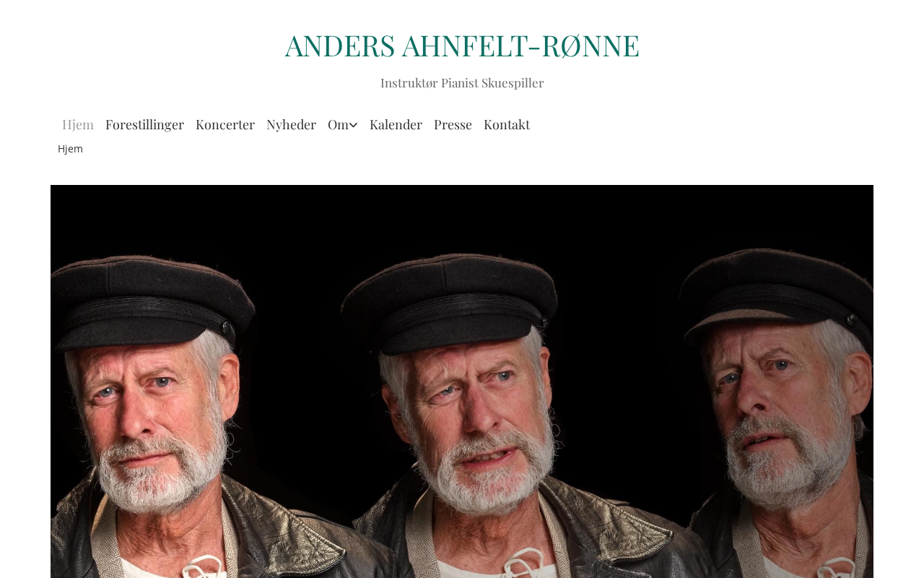Viewport: 924px width, 578px height.
Task: Go to the Koncerter page
Action: [225, 124]
